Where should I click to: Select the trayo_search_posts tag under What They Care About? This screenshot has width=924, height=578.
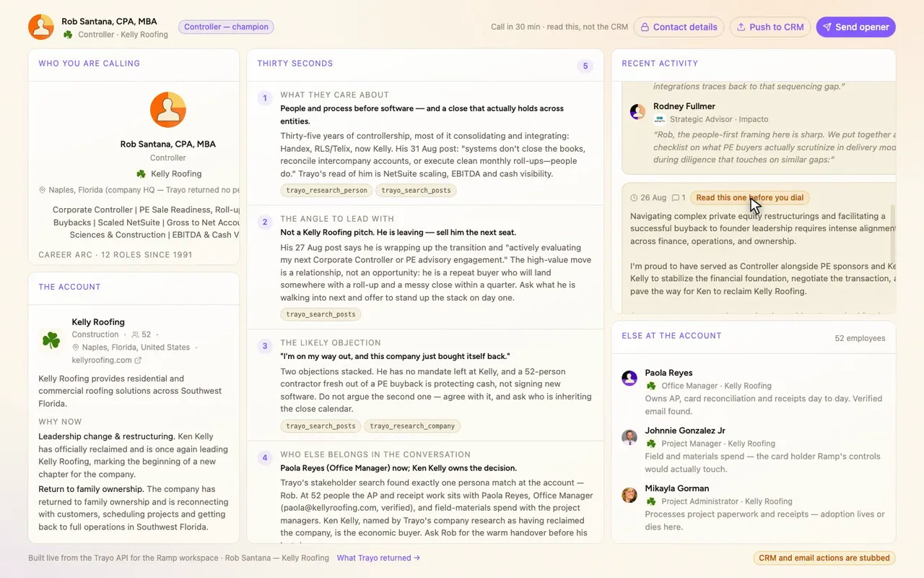(416, 191)
